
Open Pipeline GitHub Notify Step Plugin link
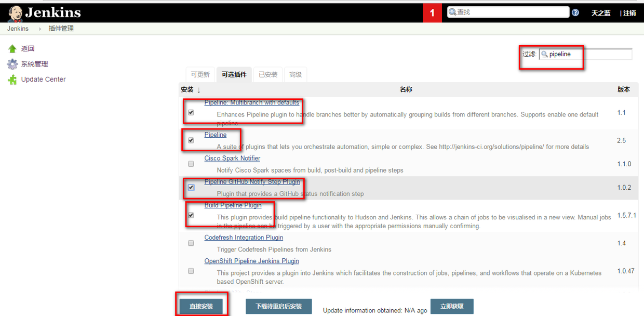252,181
